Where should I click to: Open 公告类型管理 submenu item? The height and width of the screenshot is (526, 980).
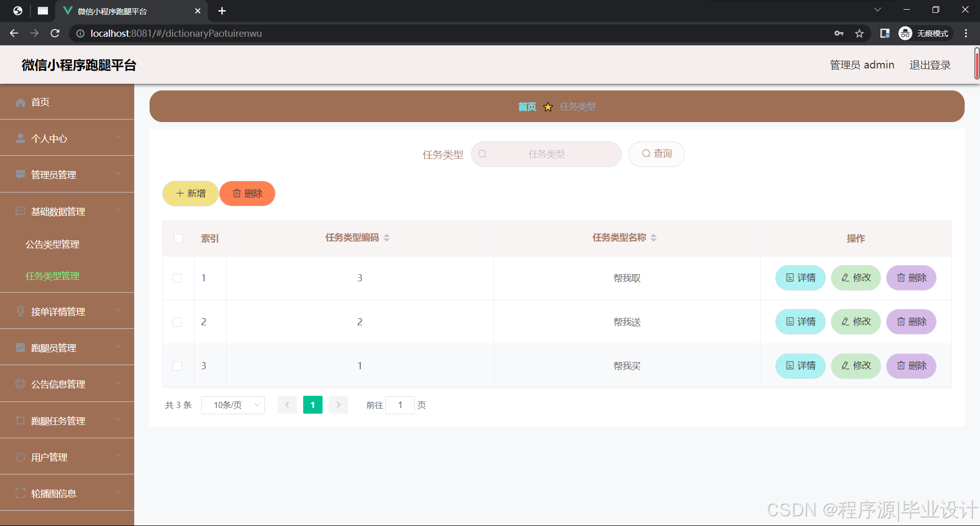pos(53,245)
